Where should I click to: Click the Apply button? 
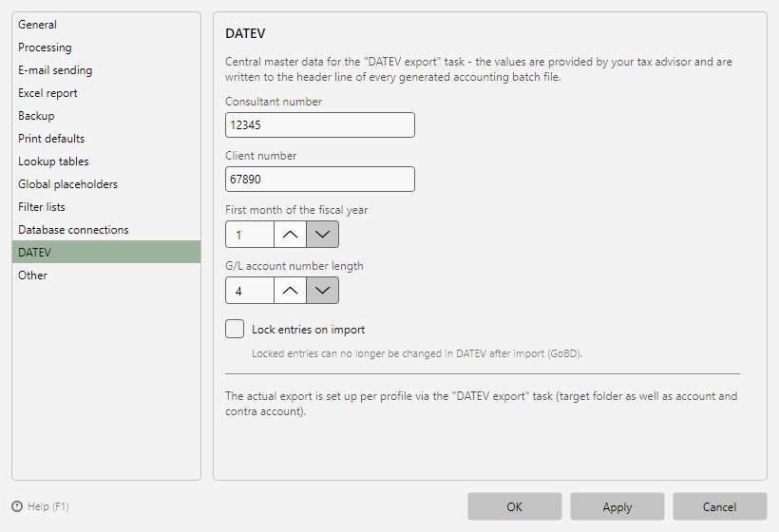pyautogui.click(x=617, y=506)
